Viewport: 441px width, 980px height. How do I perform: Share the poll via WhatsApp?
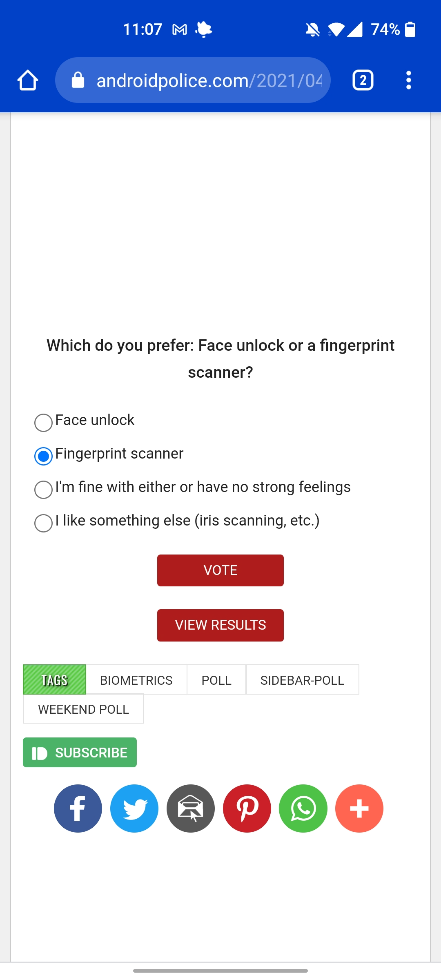[x=303, y=808]
